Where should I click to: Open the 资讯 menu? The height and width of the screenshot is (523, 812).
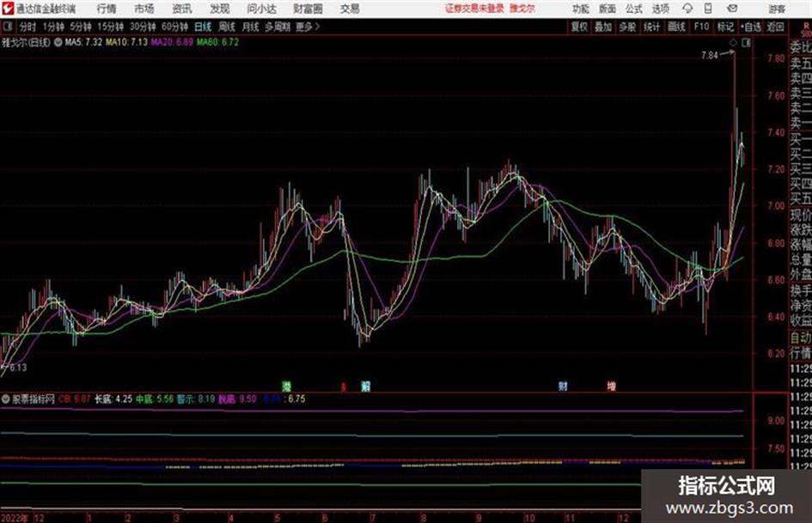(x=182, y=9)
